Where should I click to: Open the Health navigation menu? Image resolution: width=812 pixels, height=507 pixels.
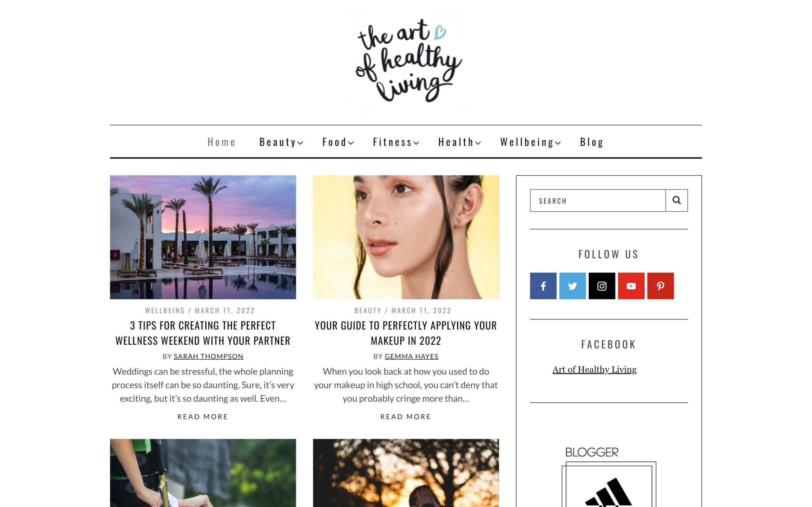459,142
